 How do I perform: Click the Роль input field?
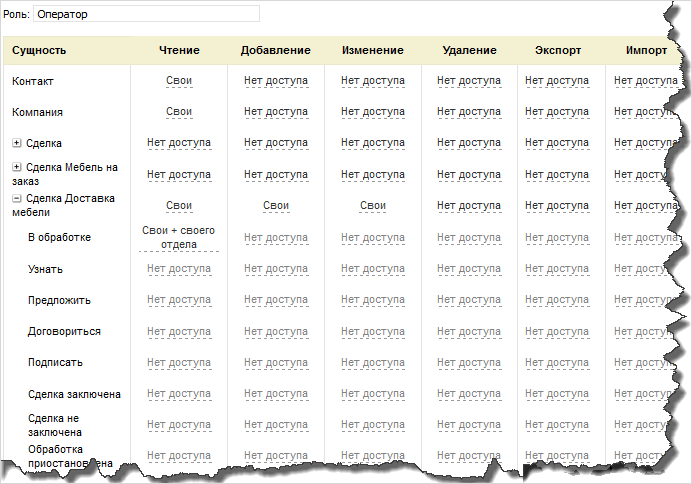146,14
